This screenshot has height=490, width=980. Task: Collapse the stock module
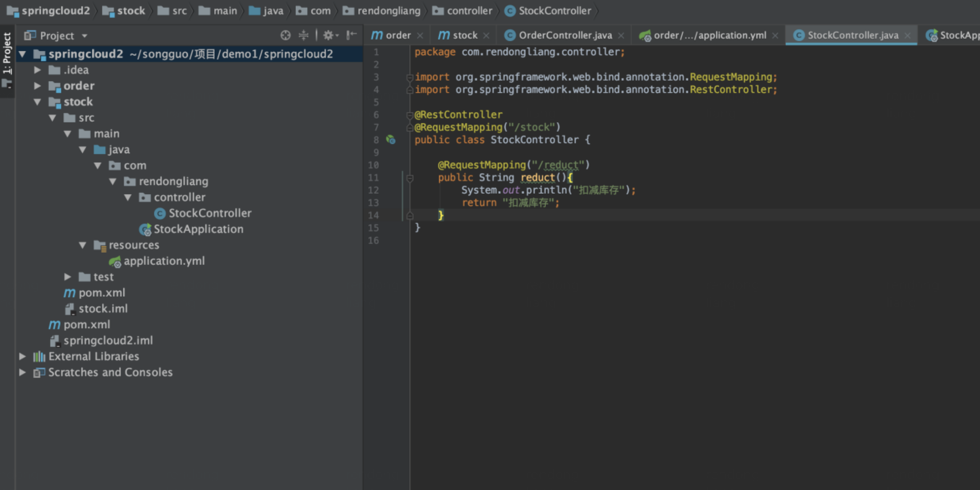click(37, 102)
